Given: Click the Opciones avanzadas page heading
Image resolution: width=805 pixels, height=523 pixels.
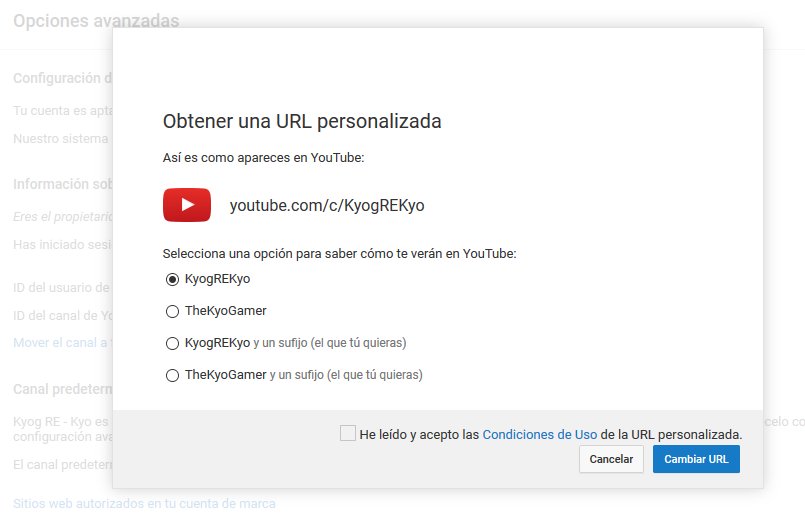Looking at the screenshot, I should click(x=96, y=21).
